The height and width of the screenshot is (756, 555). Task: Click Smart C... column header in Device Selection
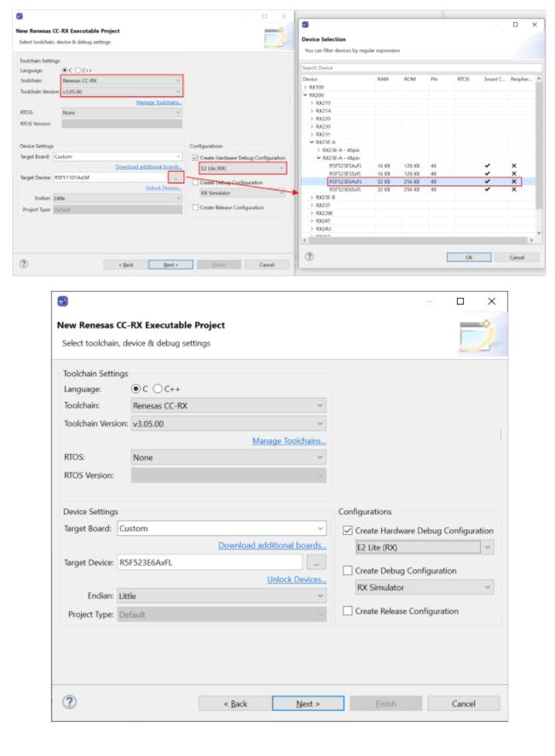point(494,79)
